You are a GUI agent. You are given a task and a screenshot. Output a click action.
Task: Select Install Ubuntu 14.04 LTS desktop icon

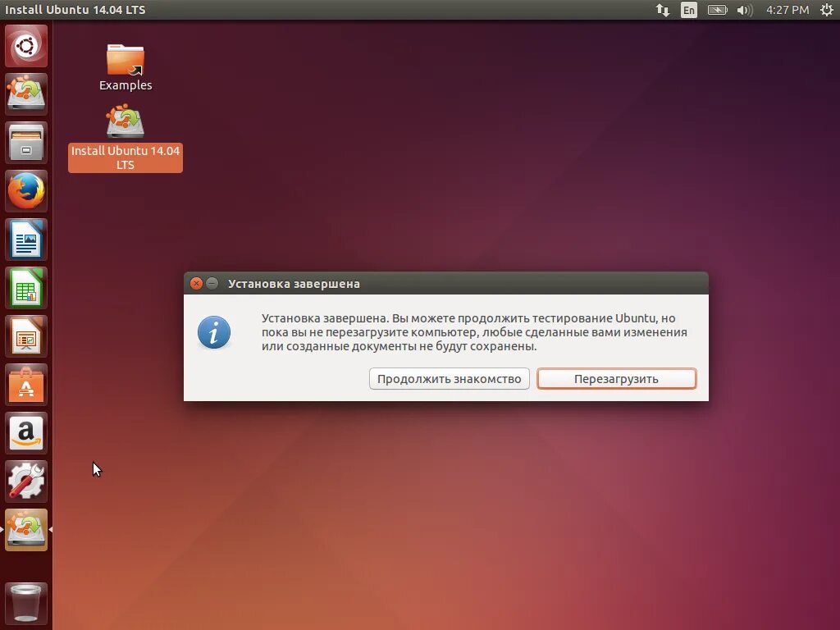click(126, 138)
